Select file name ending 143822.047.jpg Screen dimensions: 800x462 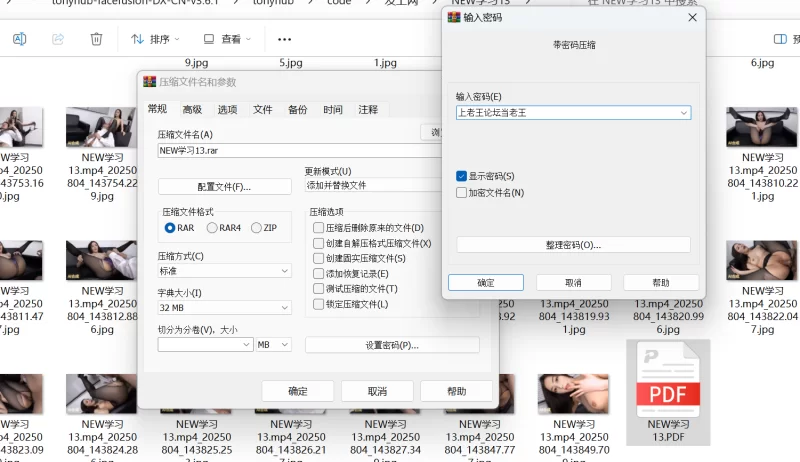coord(762,310)
